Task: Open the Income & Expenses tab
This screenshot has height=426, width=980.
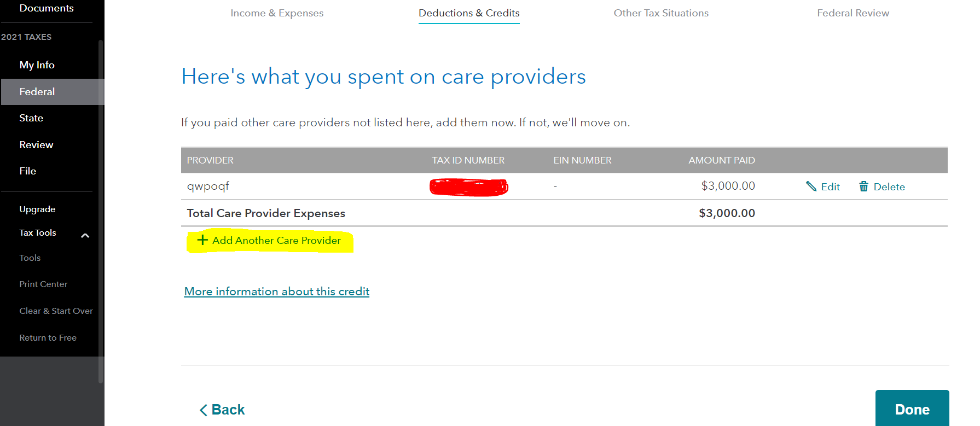Action: (277, 13)
